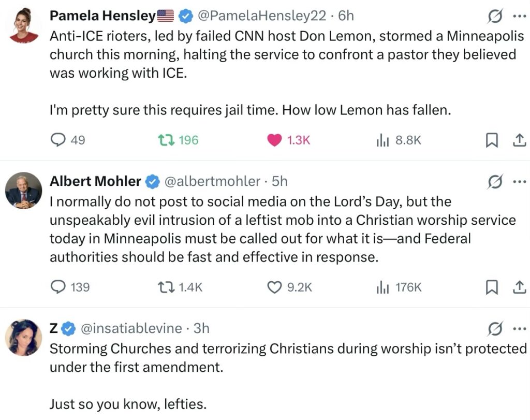Share Pamela Hensley's post
Screen dimensions: 530x420
pos(519,140)
